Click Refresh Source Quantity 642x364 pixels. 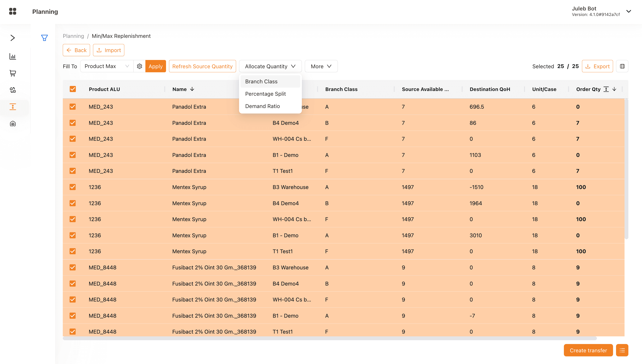tap(202, 66)
